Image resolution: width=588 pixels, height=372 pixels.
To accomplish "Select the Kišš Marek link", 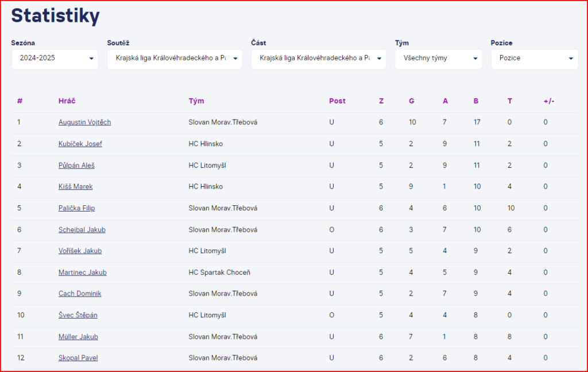I will tap(75, 187).
